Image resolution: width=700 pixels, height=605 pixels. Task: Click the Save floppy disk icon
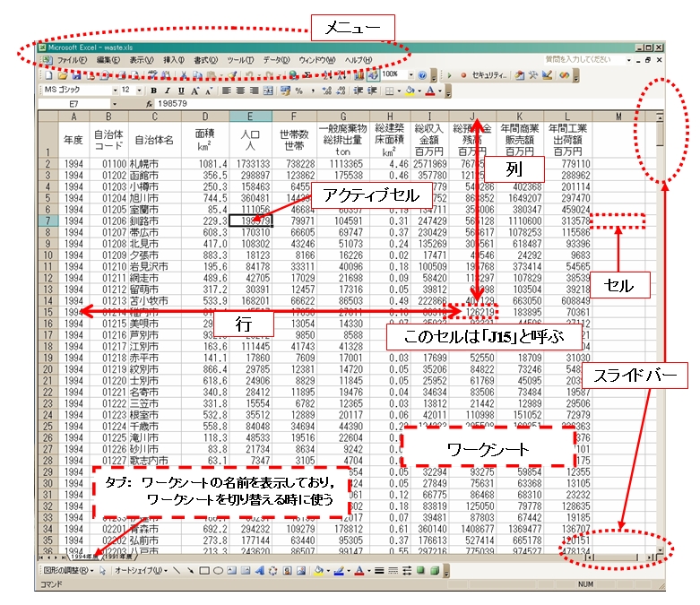tap(76, 75)
